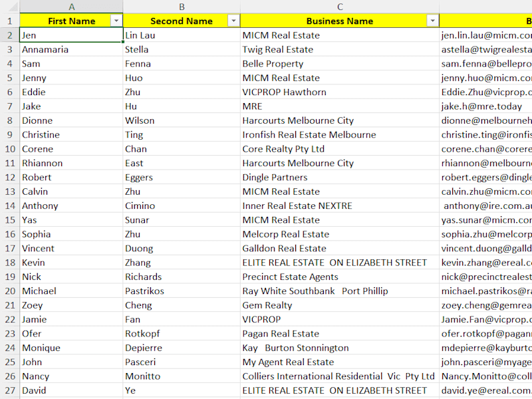Viewport: 532px width, 399px height.
Task: Select column C header
Action: [x=340, y=7]
